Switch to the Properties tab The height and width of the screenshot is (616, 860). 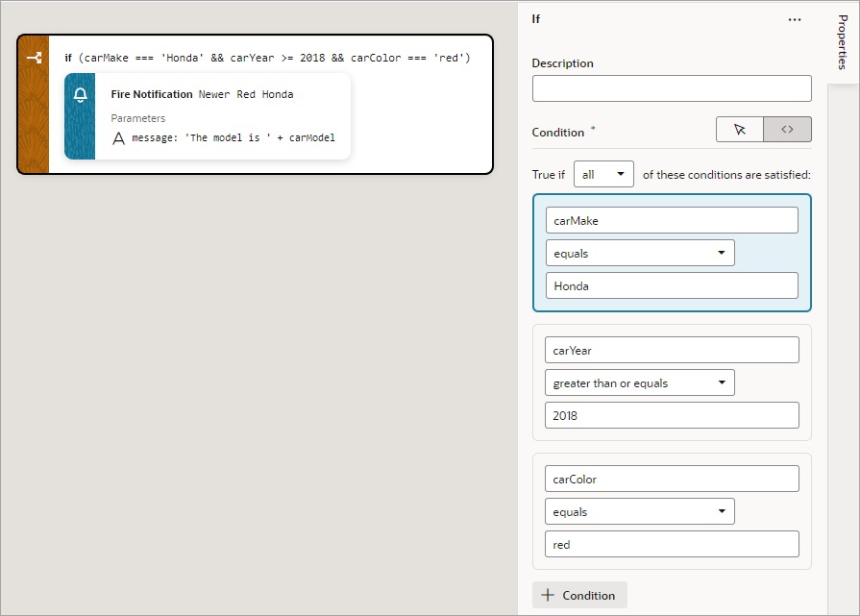pyautogui.click(x=843, y=43)
